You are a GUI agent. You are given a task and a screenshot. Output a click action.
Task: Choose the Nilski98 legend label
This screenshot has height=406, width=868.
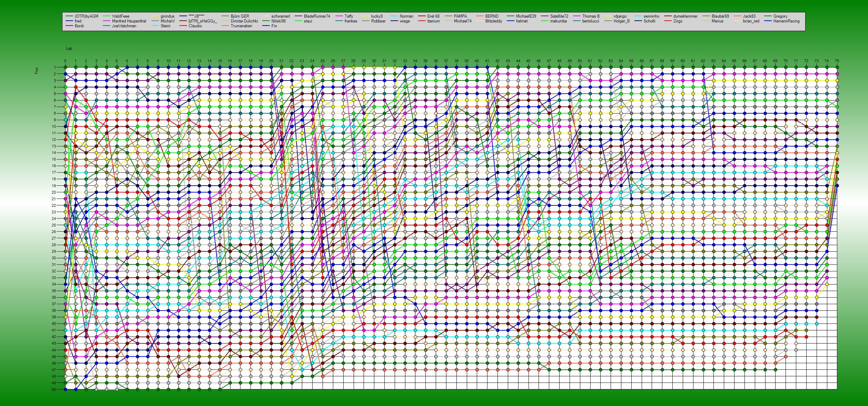[x=278, y=21]
